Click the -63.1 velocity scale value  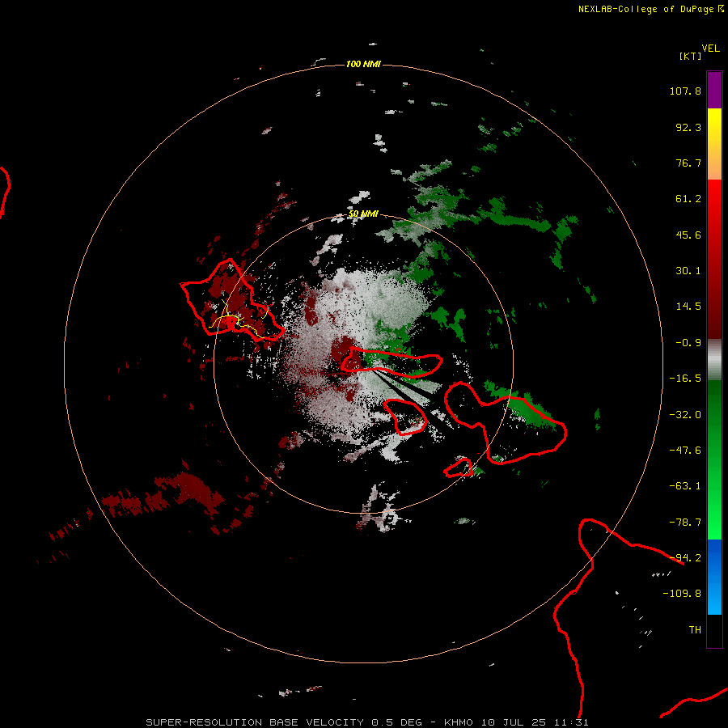[685, 486]
